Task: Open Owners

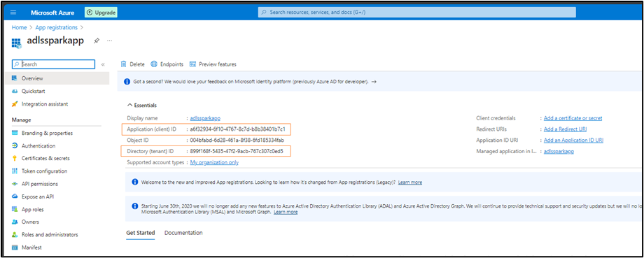Action: pos(30,222)
